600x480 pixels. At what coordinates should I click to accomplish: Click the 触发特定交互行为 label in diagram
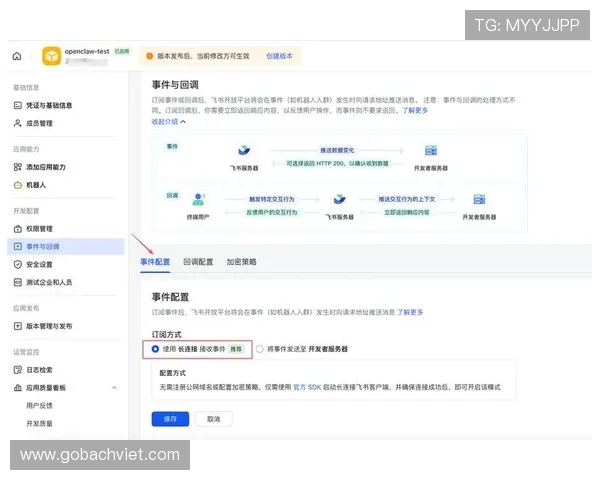pos(272,199)
